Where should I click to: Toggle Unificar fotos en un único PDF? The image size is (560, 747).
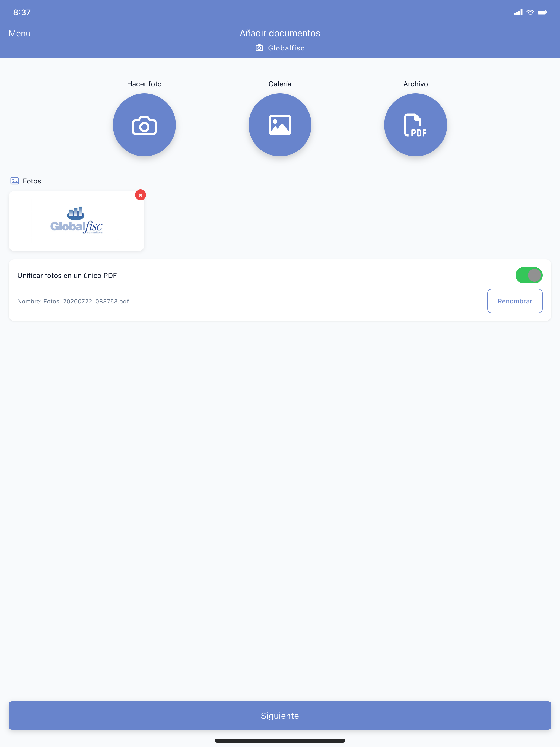pyautogui.click(x=529, y=275)
